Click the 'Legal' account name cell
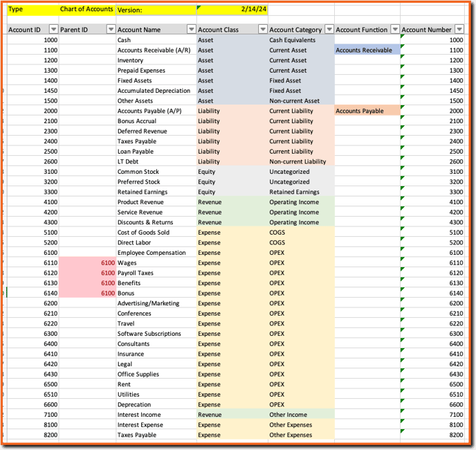 click(156, 364)
